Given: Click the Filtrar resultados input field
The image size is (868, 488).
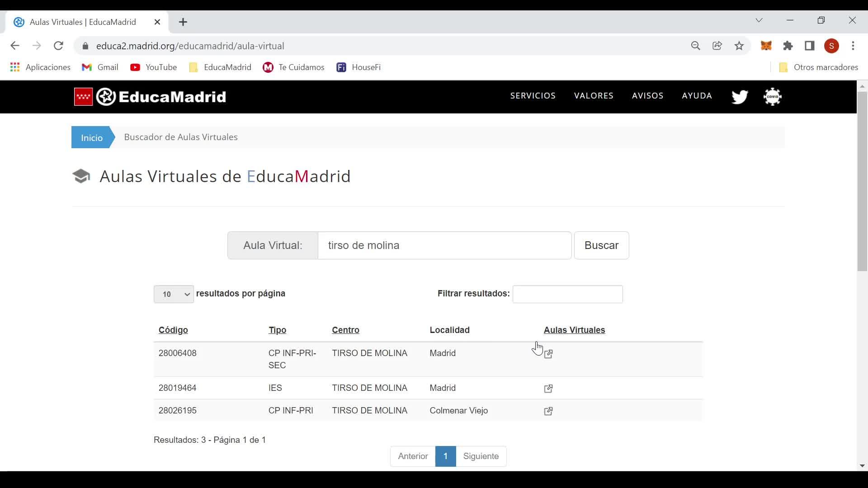Looking at the screenshot, I should (567, 294).
